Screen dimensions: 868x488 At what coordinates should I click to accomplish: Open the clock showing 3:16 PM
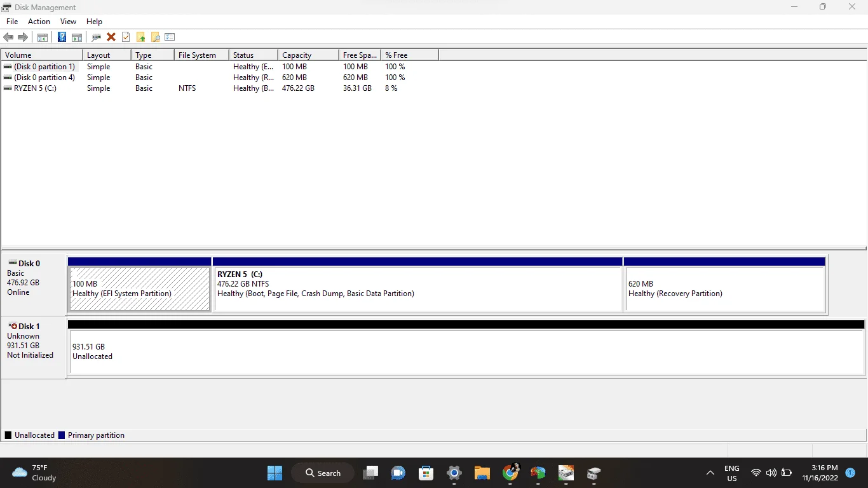(820, 473)
